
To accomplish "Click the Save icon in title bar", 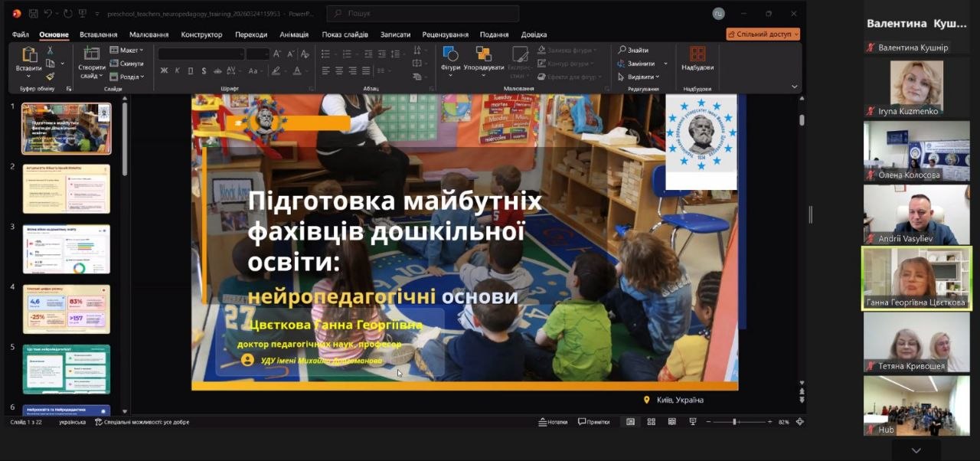I will click(x=34, y=14).
